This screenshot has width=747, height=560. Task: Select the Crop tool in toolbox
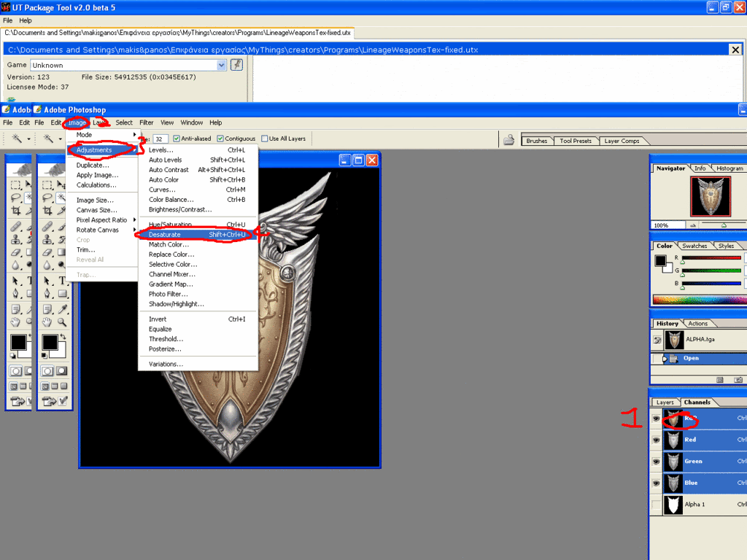point(47,210)
